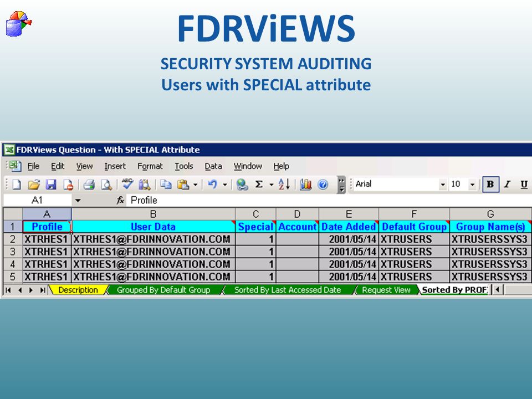Open the Insert menu
Screen dimensions: 532x399
coord(115,166)
